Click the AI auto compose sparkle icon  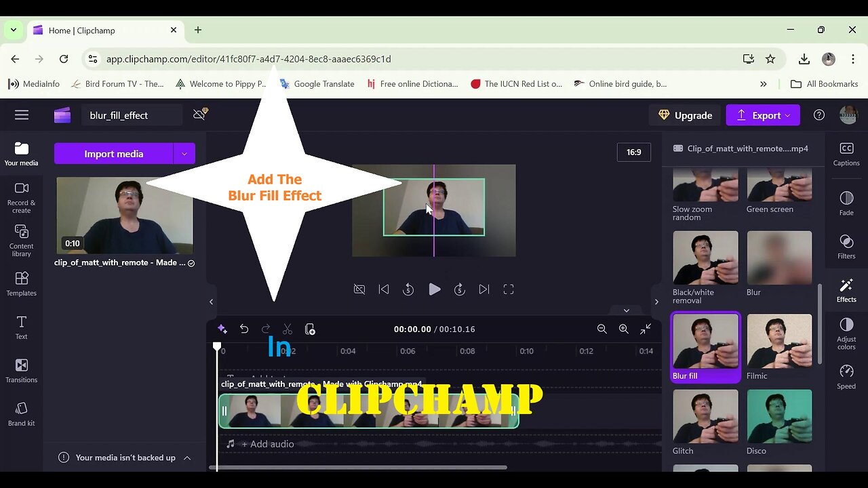click(x=222, y=329)
